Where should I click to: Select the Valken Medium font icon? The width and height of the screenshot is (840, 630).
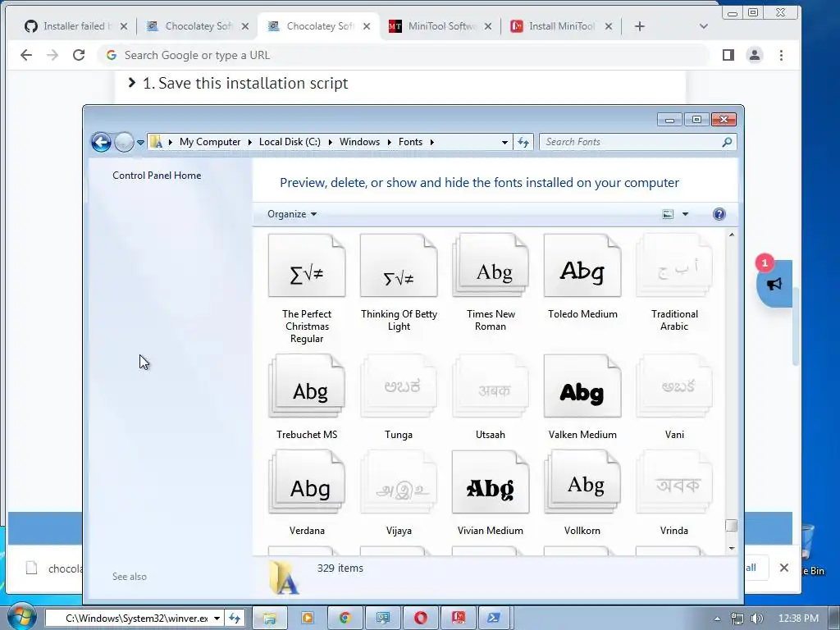coord(582,386)
